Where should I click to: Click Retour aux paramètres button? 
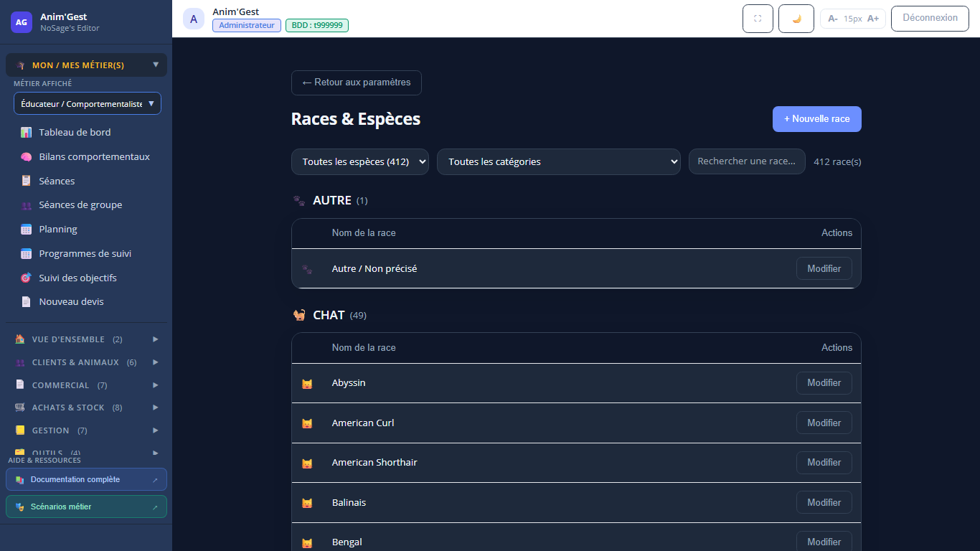pyautogui.click(x=357, y=83)
